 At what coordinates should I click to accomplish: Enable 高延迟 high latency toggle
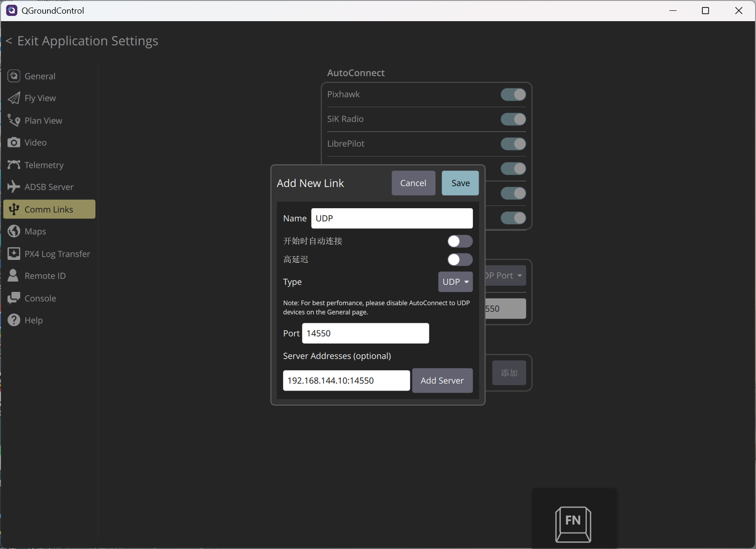[460, 259]
